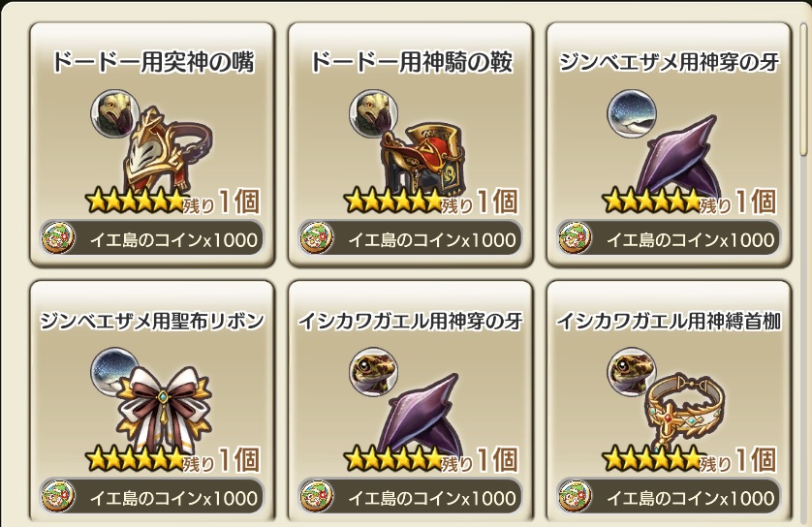Click price bar under イシカワガエル用神縛首枷

point(669,496)
